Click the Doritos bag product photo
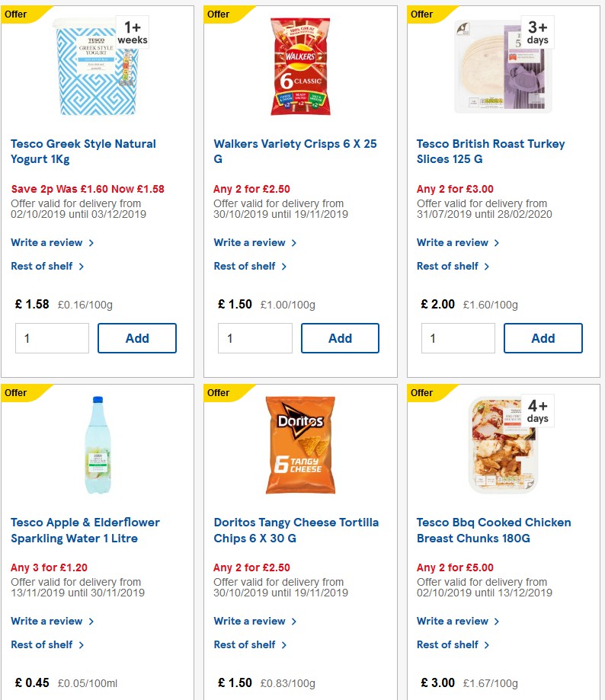The width and height of the screenshot is (605, 700). point(299,445)
